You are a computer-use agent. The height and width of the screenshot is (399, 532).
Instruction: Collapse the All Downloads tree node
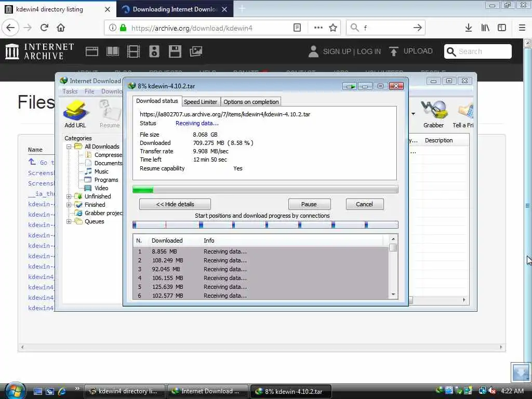[69, 147]
